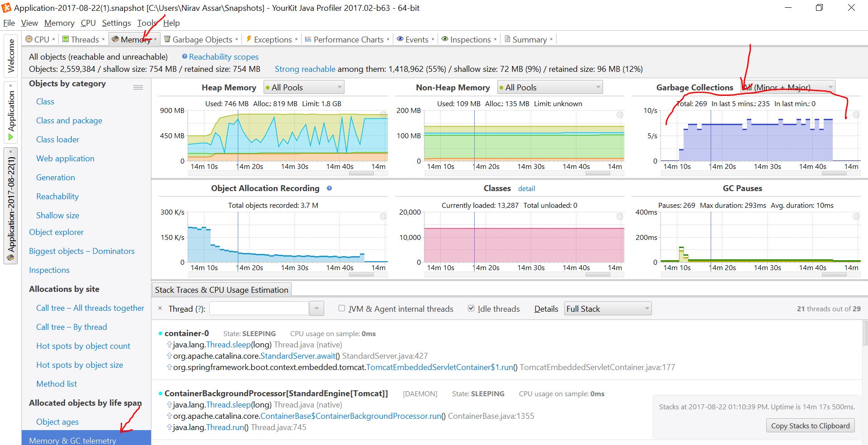The height and width of the screenshot is (445, 868).
Task: Open the Object ages view
Action: 57,422
